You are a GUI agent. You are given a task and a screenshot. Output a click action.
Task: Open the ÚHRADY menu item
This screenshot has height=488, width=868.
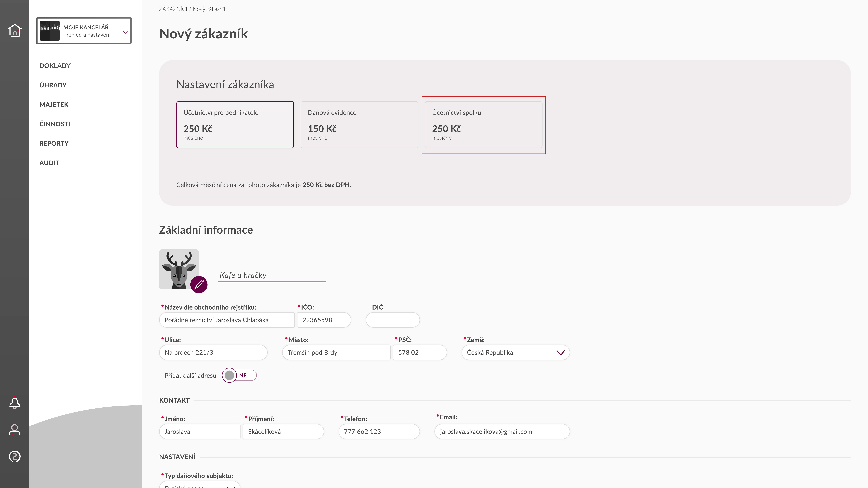pyautogui.click(x=53, y=85)
